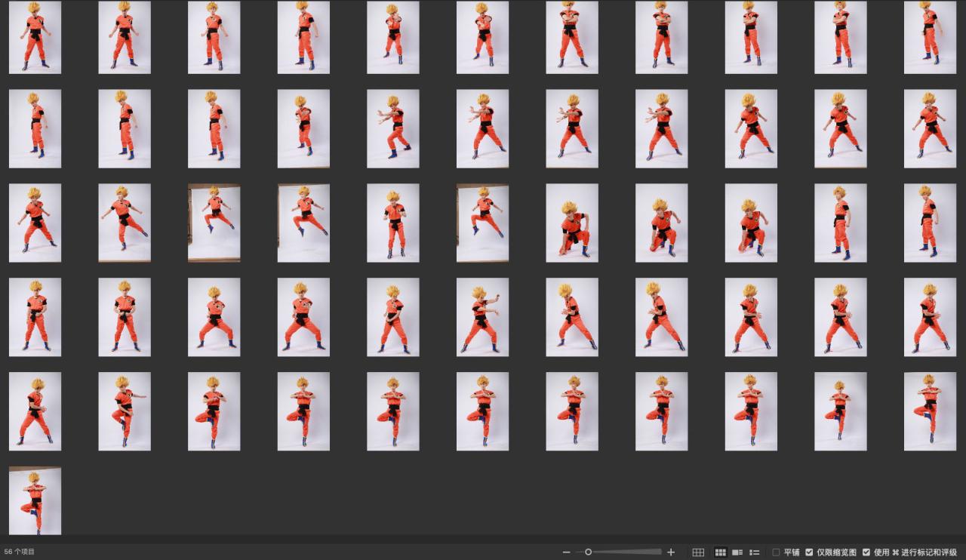Select the third thumbnail in the third row

(214, 223)
